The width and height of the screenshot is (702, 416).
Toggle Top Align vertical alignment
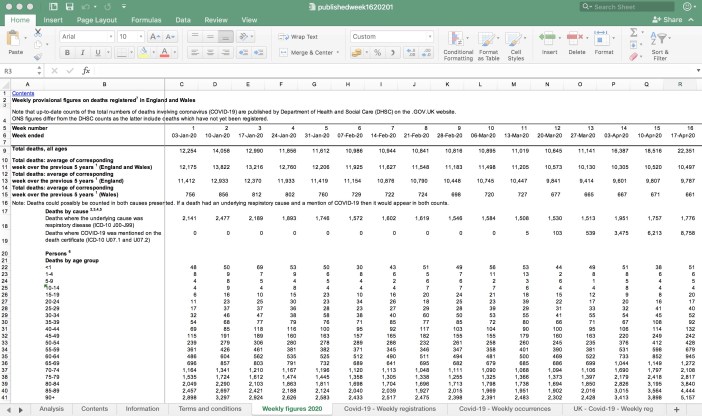point(195,37)
